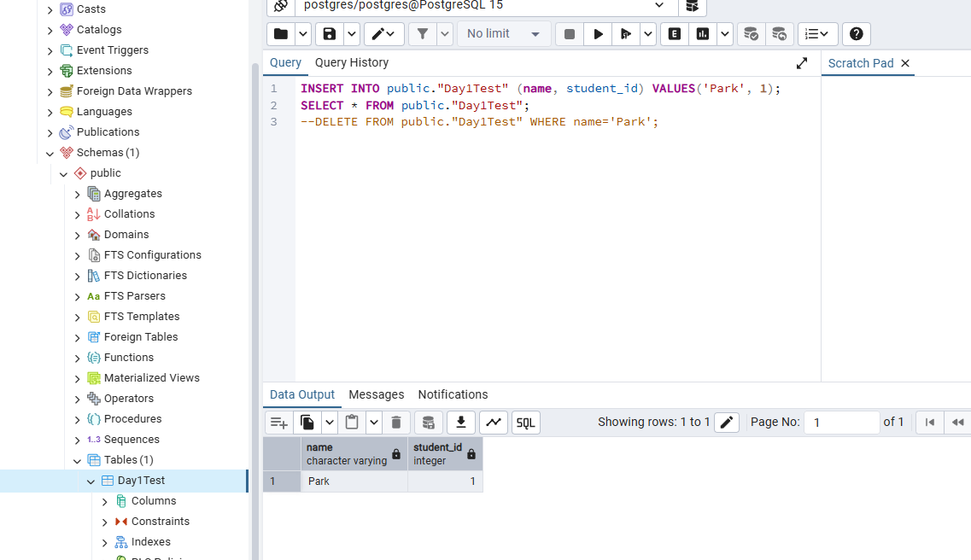
Task: Open the connection selector dropdown
Action: [659, 6]
